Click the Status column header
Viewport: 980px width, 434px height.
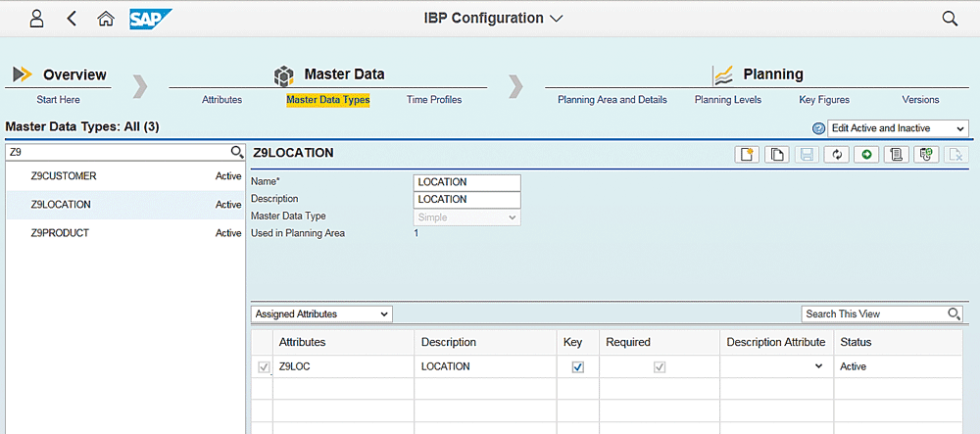(898, 342)
